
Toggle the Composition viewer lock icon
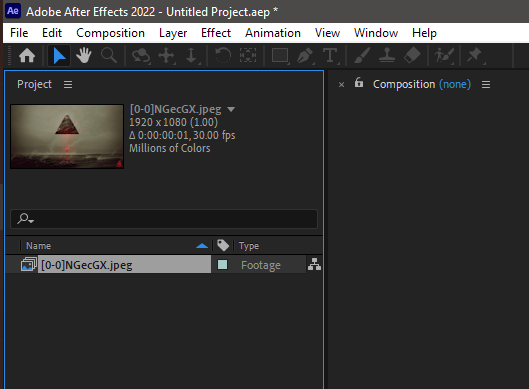(x=359, y=83)
